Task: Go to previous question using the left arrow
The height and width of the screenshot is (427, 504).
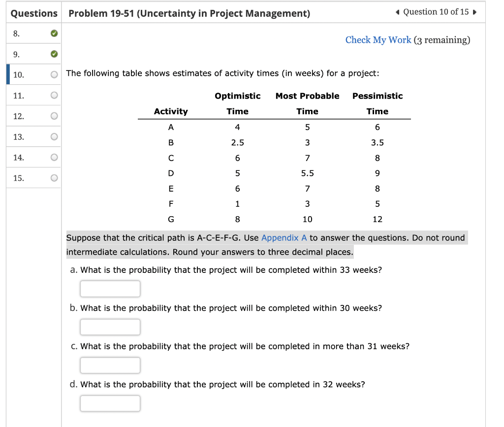Action: coord(397,11)
